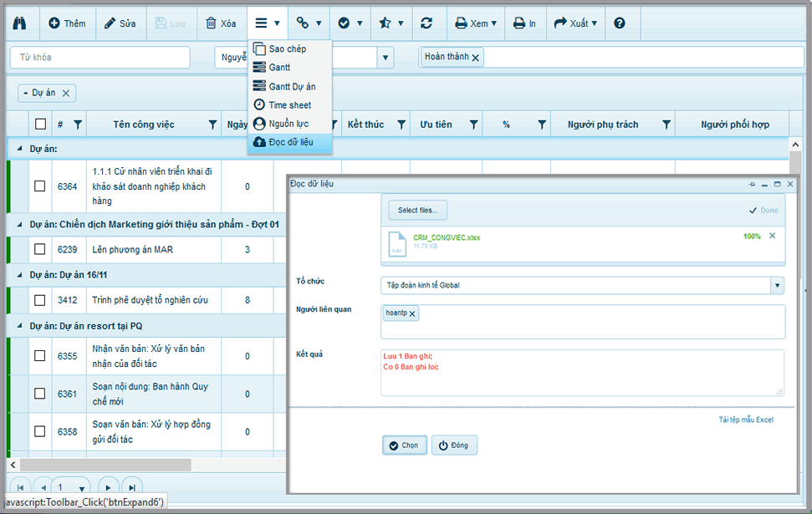Image resolution: width=812 pixels, height=514 pixels.
Task: Collapse the Chiến dịch Marketing project group
Action: click(20, 225)
